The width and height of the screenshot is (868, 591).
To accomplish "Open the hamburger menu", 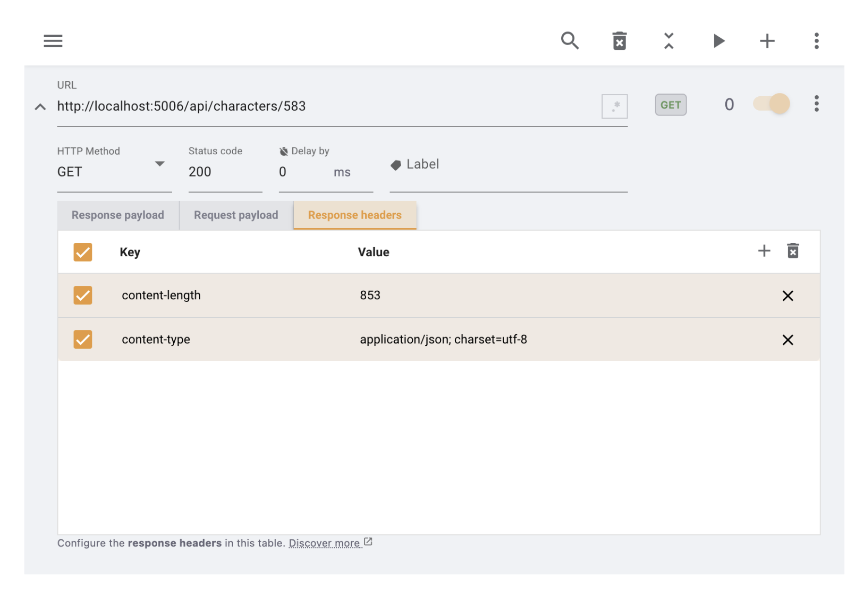I will point(53,41).
